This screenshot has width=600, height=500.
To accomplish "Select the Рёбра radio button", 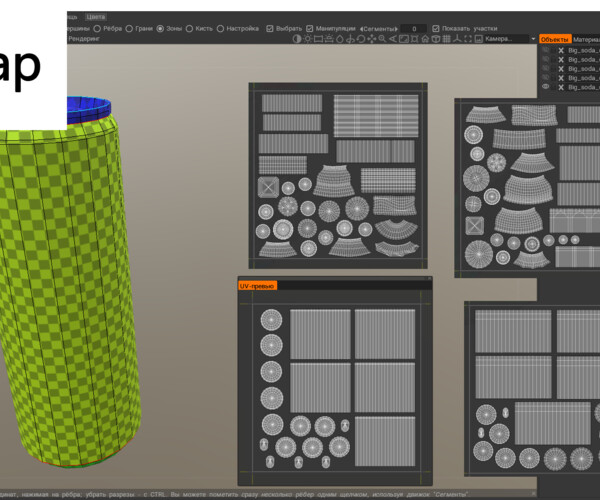I will click(x=97, y=29).
